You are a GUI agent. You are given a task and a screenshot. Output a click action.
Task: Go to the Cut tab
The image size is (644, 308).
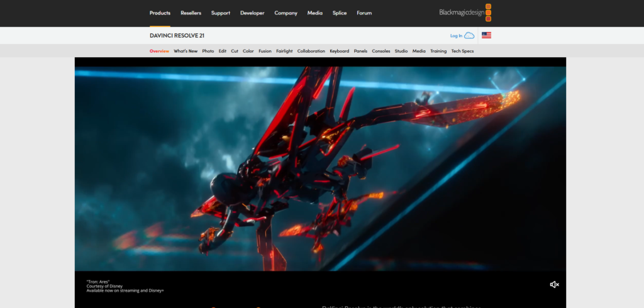[x=235, y=52]
